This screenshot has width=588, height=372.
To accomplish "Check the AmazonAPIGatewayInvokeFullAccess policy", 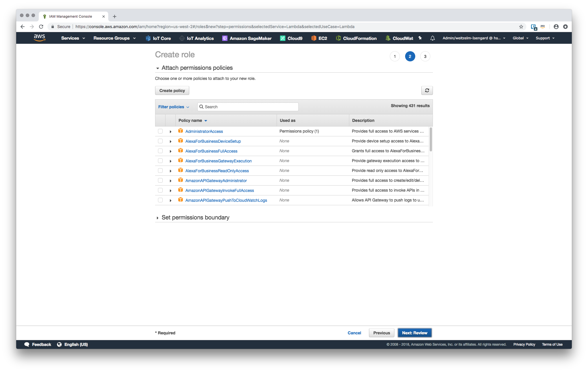I will point(160,190).
